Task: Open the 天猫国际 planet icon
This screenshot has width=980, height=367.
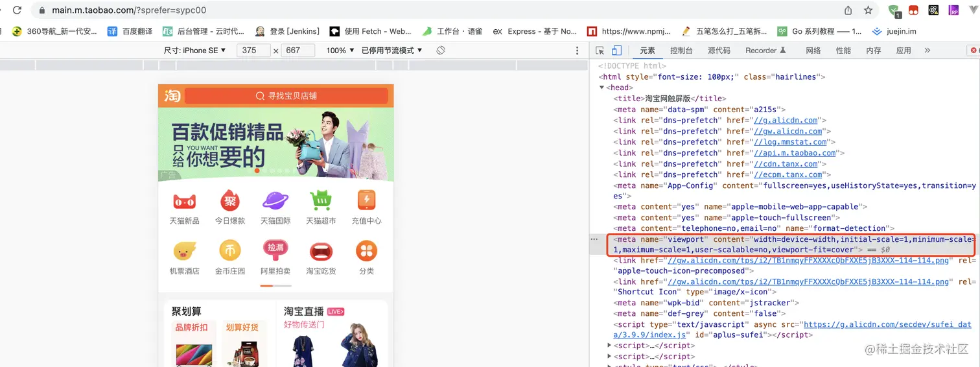Action: click(x=275, y=201)
